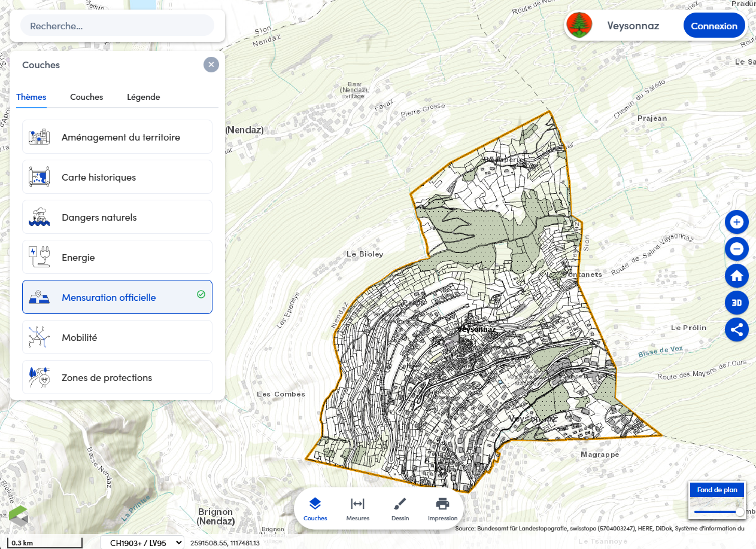
Task: Click the Magrappé map label
Action: click(600, 455)
